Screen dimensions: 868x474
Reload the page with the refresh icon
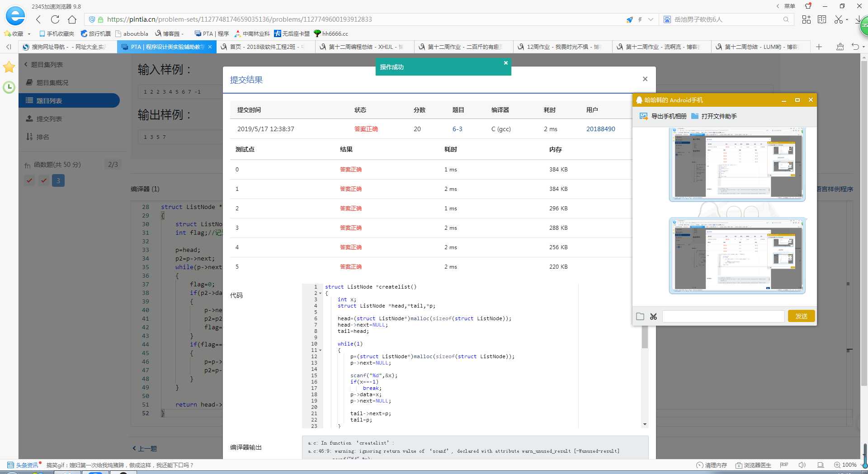click(55, 19)
